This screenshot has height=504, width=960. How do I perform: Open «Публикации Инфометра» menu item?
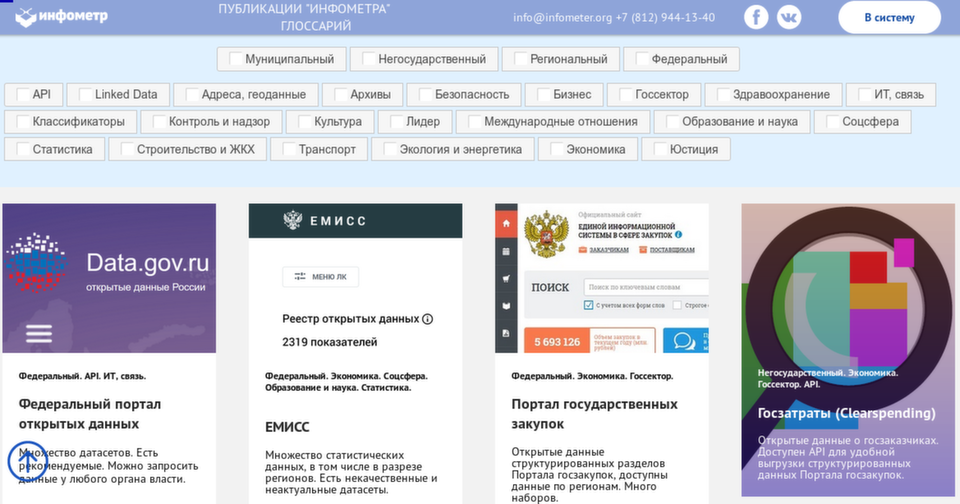[x=304, y=9]
